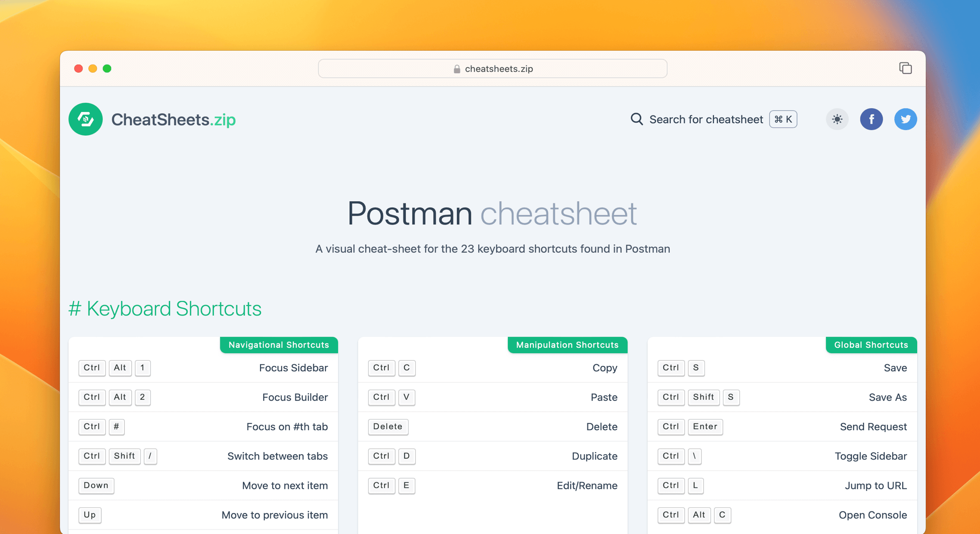Click the ⌘K shortcut badge
This screenshot has width=980, height=534.
click(x=782, y=119)
